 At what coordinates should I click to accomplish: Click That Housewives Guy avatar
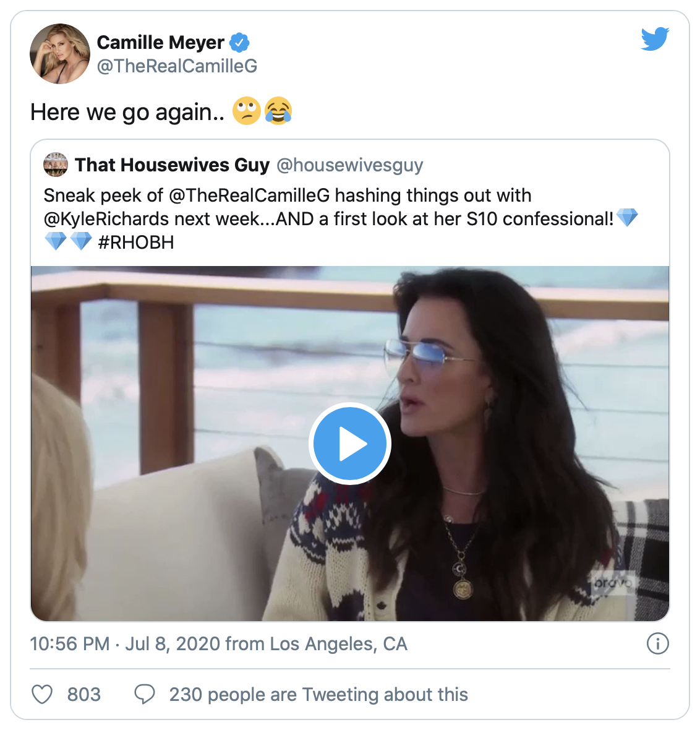click(x=56, y=165)
